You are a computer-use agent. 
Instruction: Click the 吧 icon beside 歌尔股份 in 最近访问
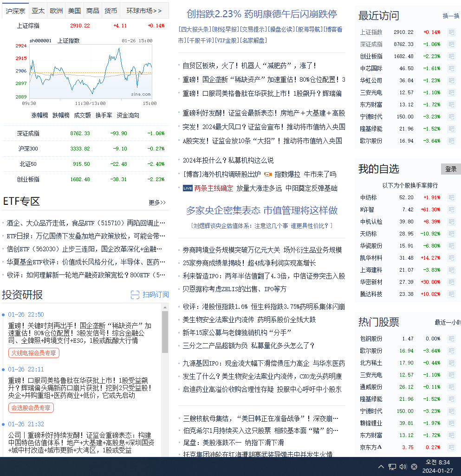(451, 141)
